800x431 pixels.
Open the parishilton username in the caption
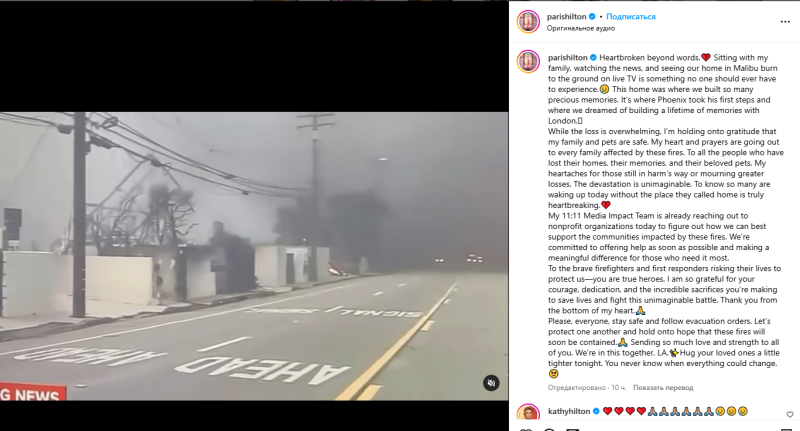tap(567, 57)
